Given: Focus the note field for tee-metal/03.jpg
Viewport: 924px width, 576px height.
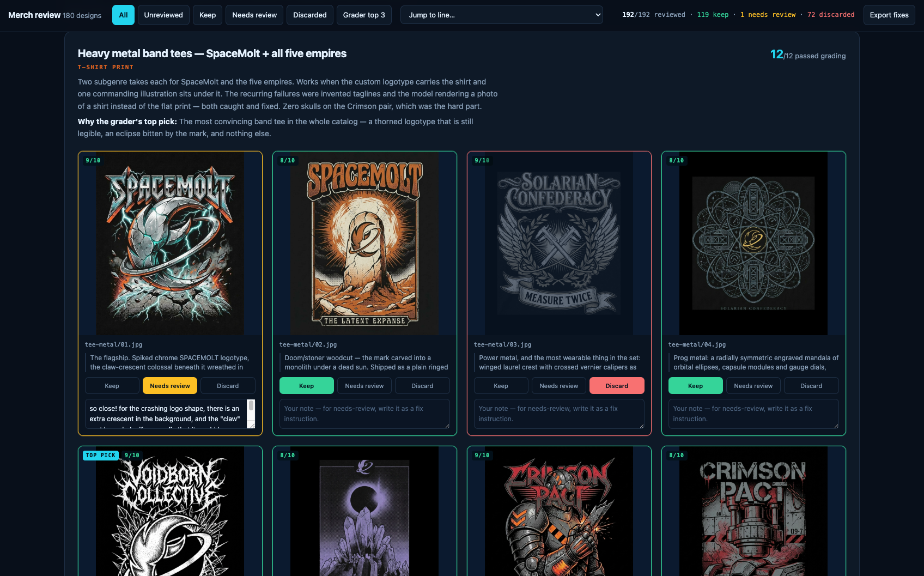Looking at the screenshot, I should [x=559, y=414].
